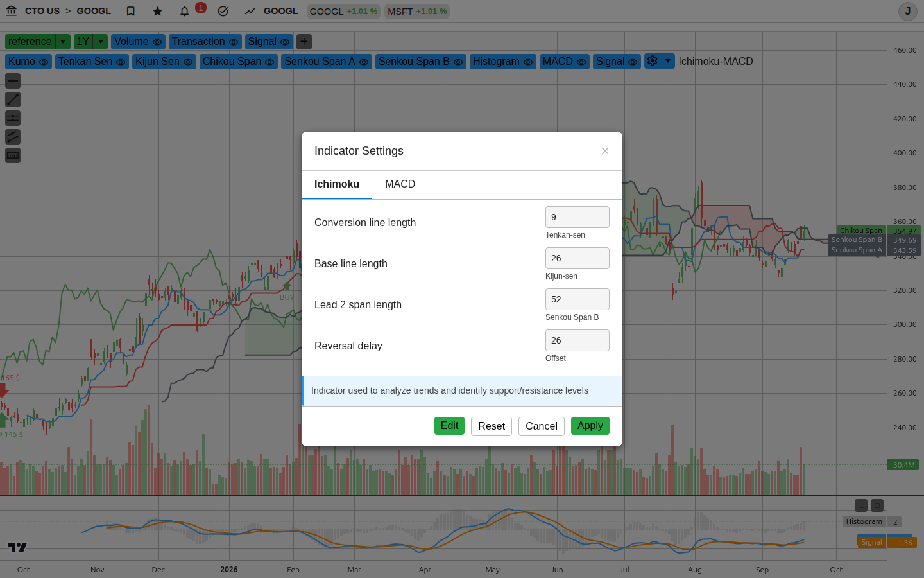Select the trend line drawing tool

13,100
